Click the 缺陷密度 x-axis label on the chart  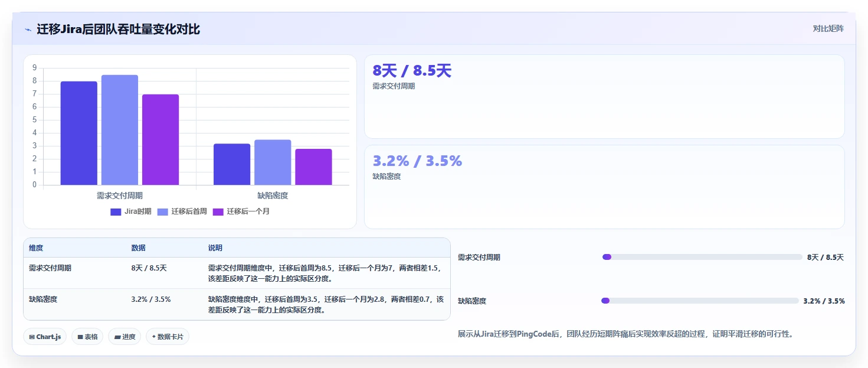[273, 196]
